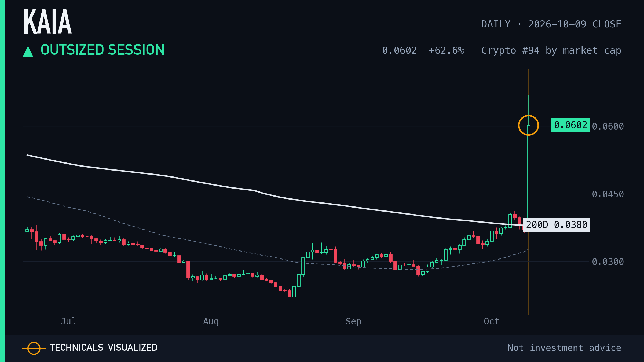Viewport: 644px width, 362px height.
Task: Select the OUTSIZED SESSION label
Action: click(103, 50)
